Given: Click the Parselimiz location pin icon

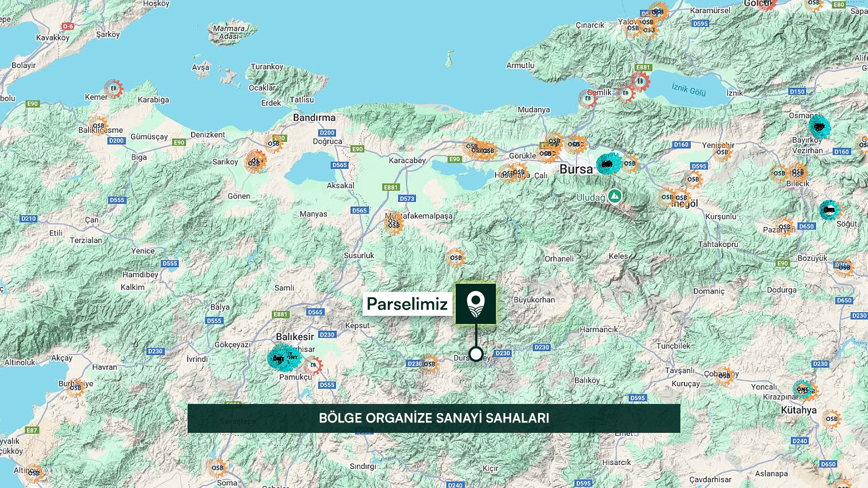Looking at the screenshot, I should (476, 304).
